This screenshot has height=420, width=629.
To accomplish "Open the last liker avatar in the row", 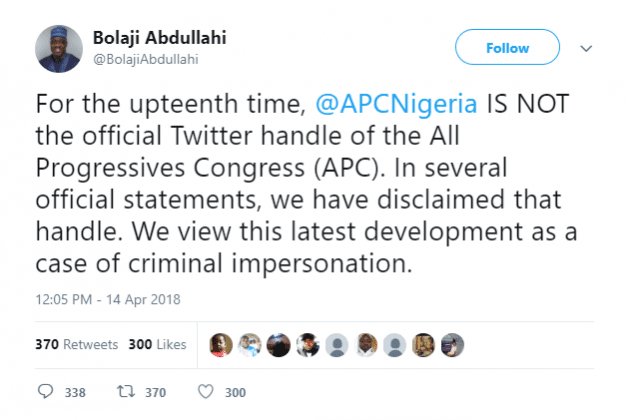I will (x=452, y=345).
